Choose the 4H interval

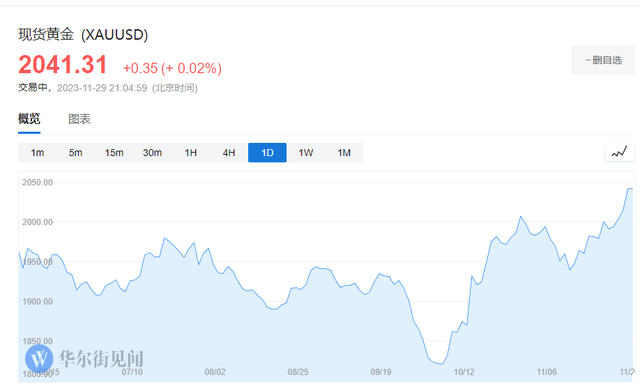pyautogui.click(x=229, y=153)
